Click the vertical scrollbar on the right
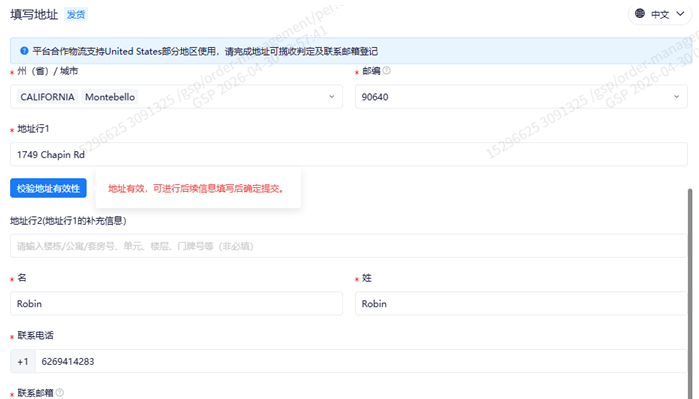Screen dimensions: 699x399 [690, 293]
